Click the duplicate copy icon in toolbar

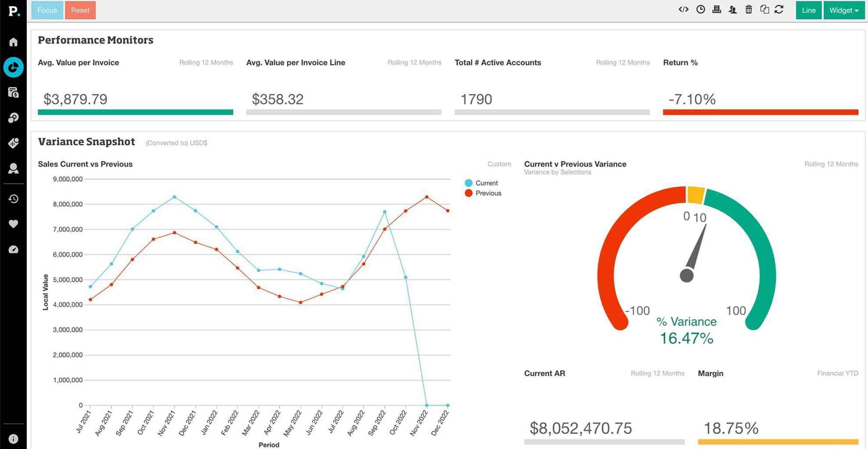(764, 10)
